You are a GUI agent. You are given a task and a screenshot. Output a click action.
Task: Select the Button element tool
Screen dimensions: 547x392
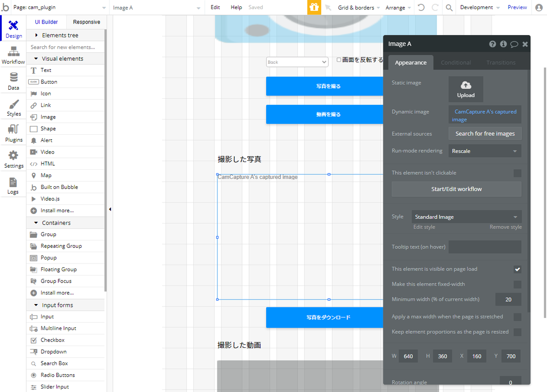pyautogui.click(x=66, y=82)
